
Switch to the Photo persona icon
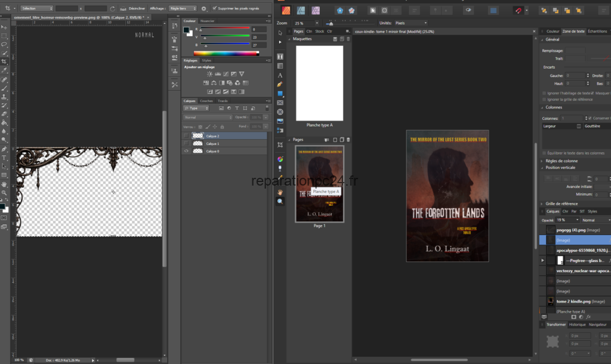316,10
